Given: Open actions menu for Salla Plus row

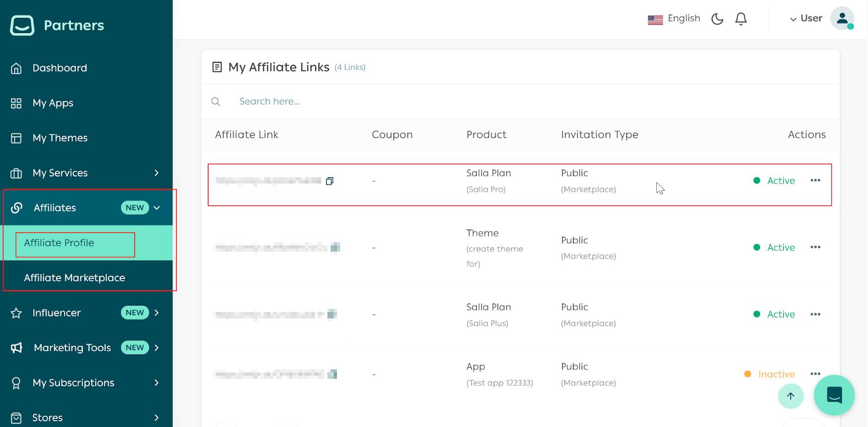Looking at the screenshot, I should [x=815, y=314].
